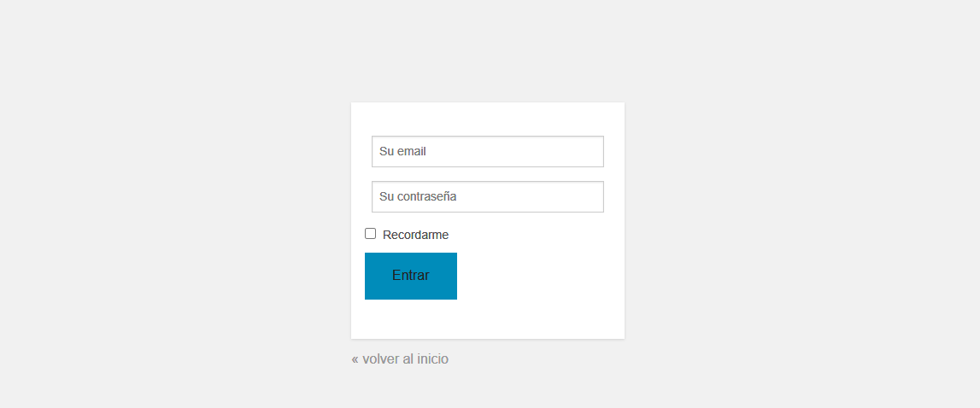Activate the second login form field
The width and height of the screenshot is (980, 408).
click(x=487, y=196)
